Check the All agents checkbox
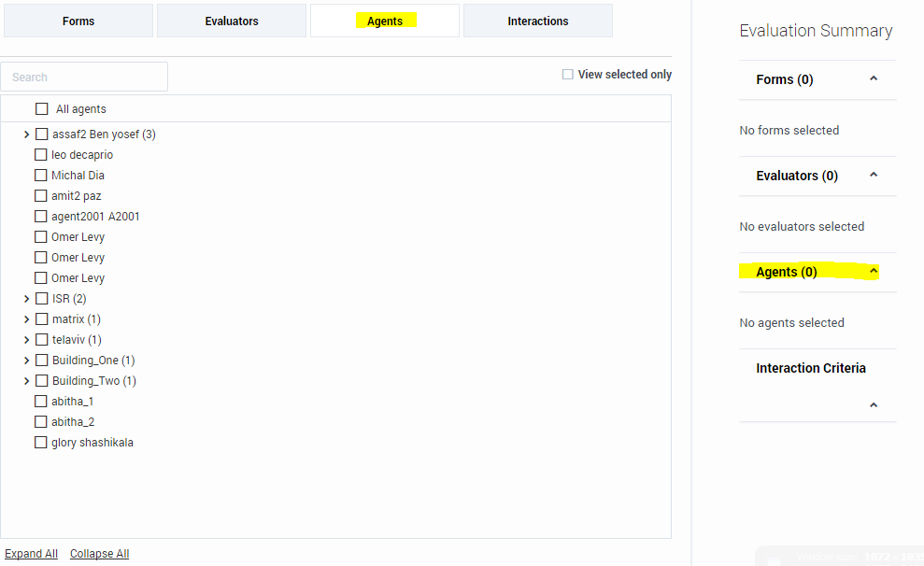 pyautogui.click(x=42, y=109)
